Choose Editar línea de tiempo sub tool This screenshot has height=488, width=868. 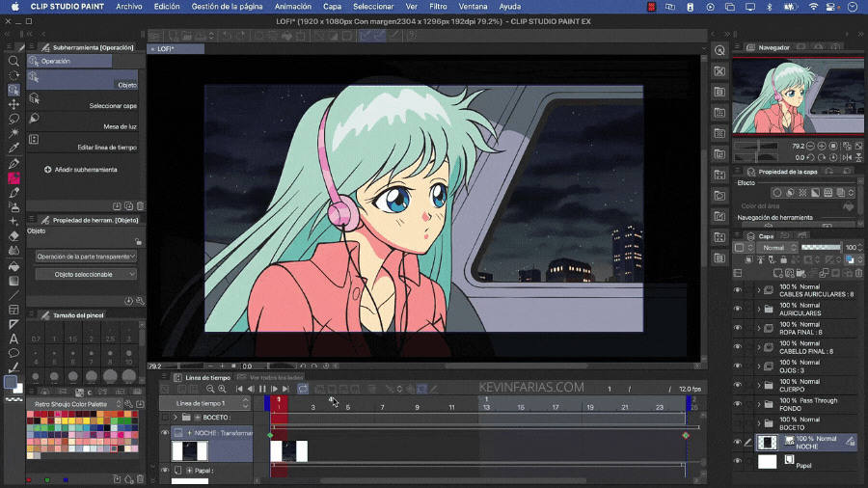[x=83, y=142]
